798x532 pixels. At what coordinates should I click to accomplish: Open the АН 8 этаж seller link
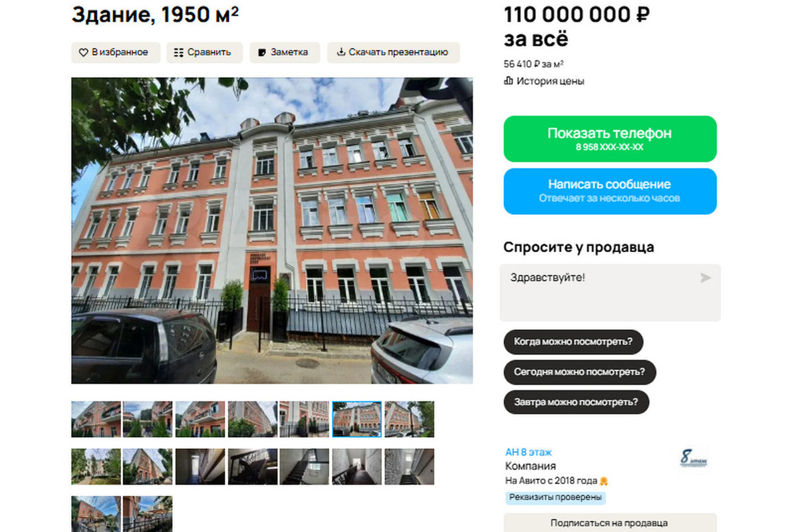[x=529, y=452]
